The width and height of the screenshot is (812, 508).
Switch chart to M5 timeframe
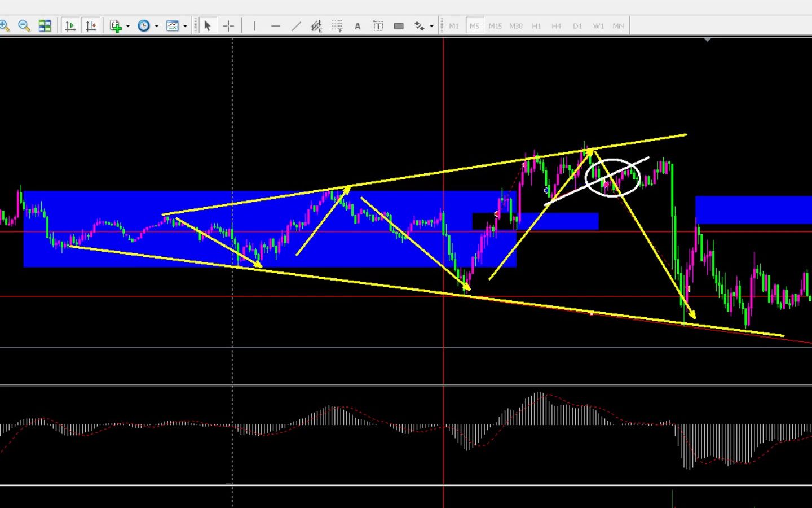click(x=474, y=26)
